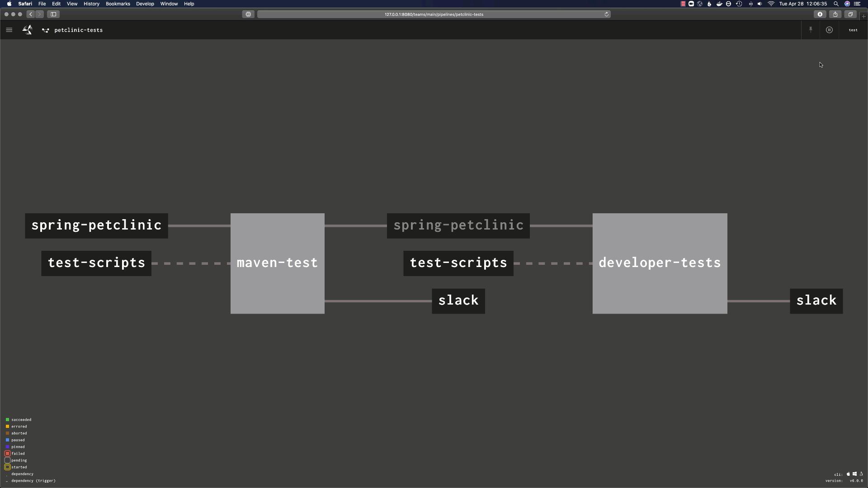Viewport: 868px width, 488px height.
Task: Click the pin icon in top bar
Action: click(x=811, y=30)
